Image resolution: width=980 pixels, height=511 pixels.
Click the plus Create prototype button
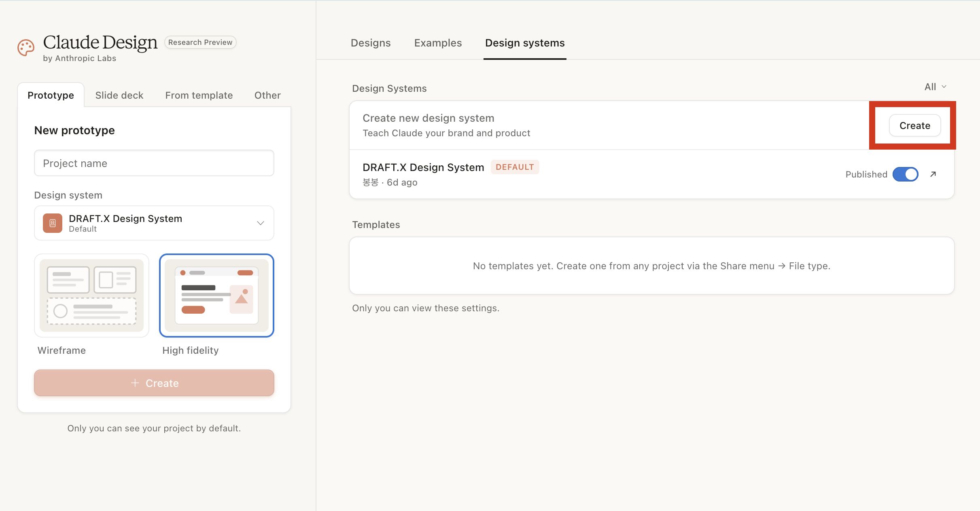coord(154,383)
